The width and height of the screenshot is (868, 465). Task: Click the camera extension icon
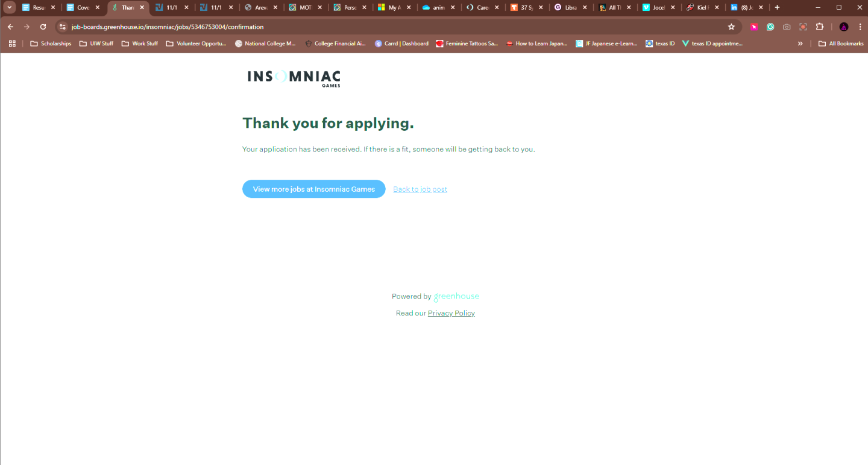pyautogui.click(x=787, y=27)
